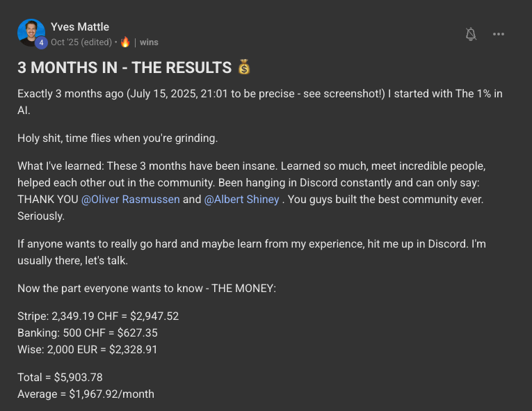532x411 pixels.
Task: Click the level 4 badge on avatar
Action: pyautogui.click(x=41, y=42)
